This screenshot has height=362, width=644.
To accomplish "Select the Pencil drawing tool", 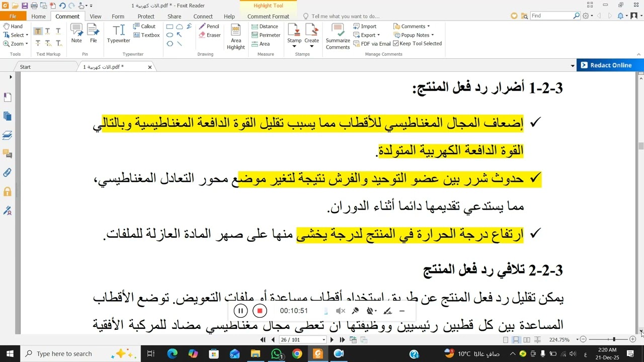I will pos(209,26).
